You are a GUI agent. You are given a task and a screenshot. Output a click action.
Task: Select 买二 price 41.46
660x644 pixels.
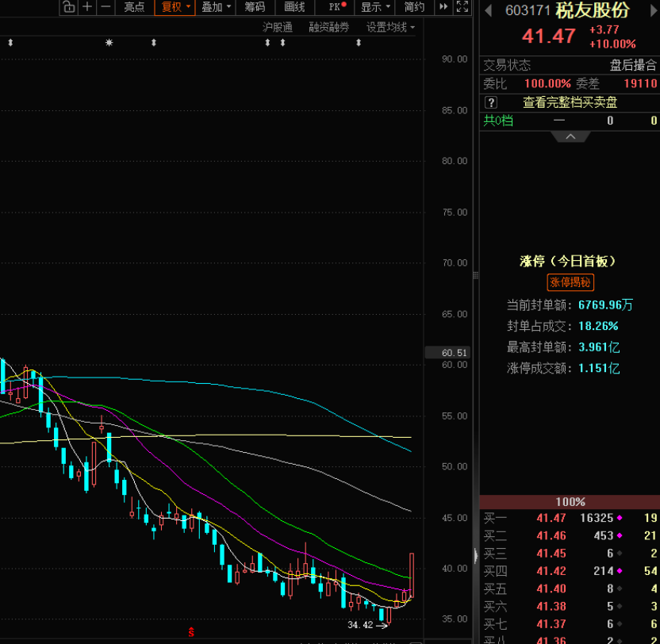point(551,535)
